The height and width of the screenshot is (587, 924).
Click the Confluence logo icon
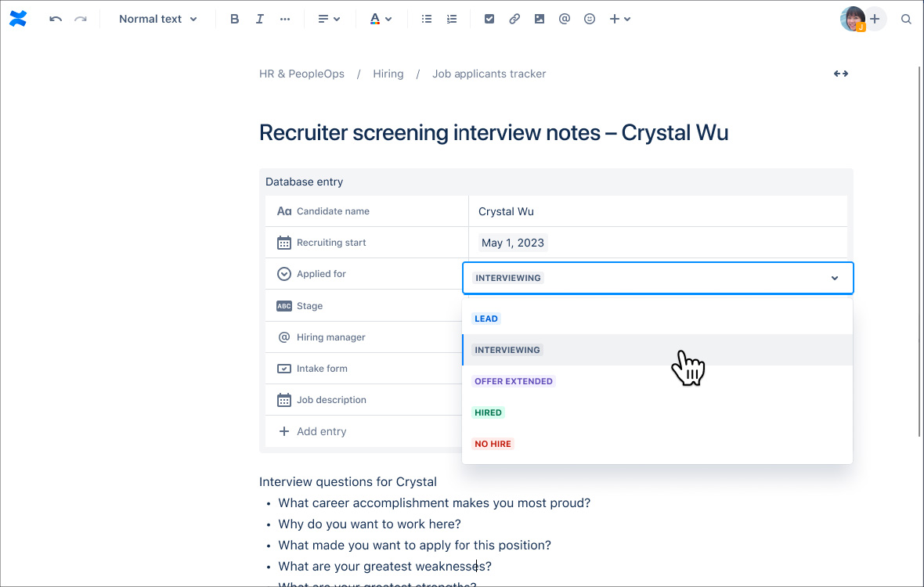tap(18, 19)
